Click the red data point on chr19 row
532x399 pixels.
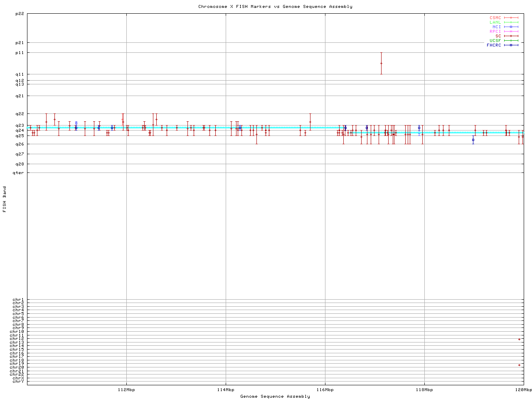point(519,365)
